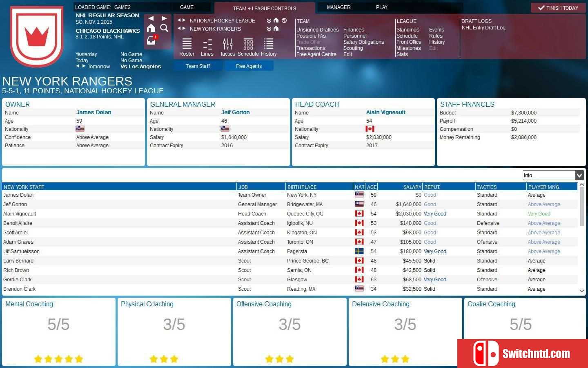
Task: Open the Standings link under League
Action: tap(408, 30)
